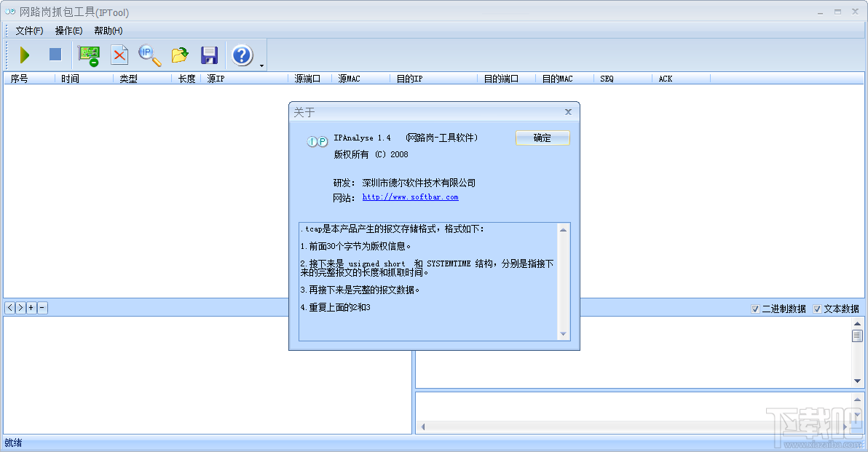
Task: Click the binary data pane scrollbar down arrow
Action: tap(857, 381)
